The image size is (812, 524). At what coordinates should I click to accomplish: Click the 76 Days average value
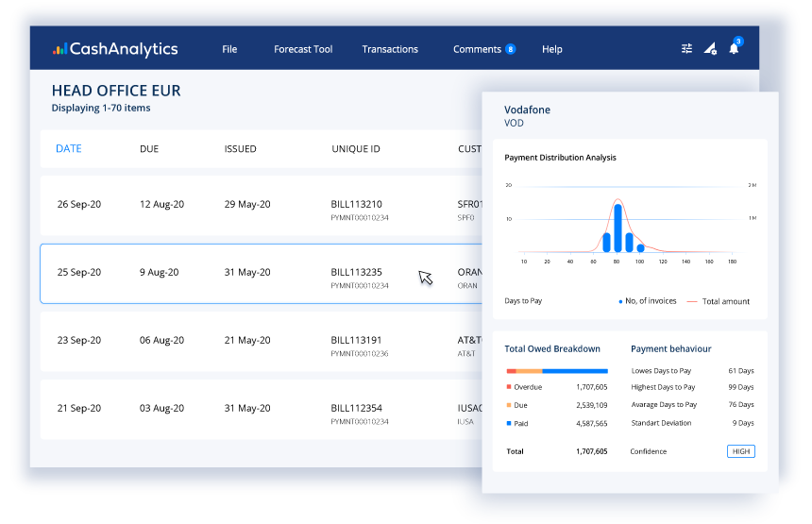(741, 404)
